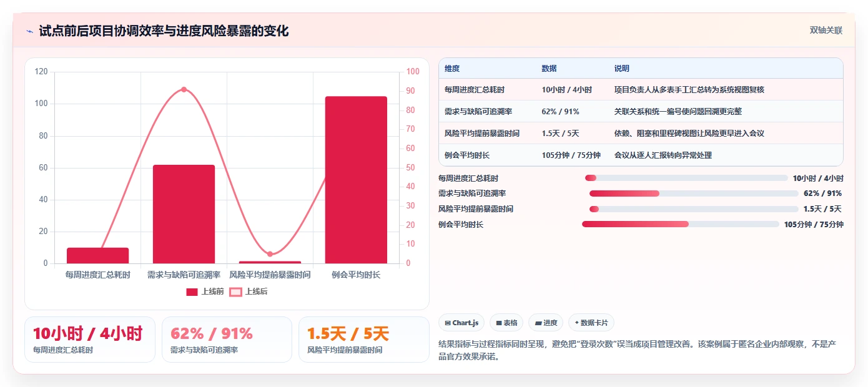Click the 说明 column header

click(622, 69)
